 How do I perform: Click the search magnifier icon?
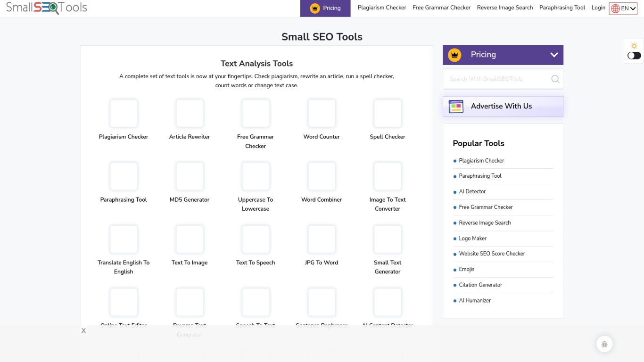coord(555,79)
